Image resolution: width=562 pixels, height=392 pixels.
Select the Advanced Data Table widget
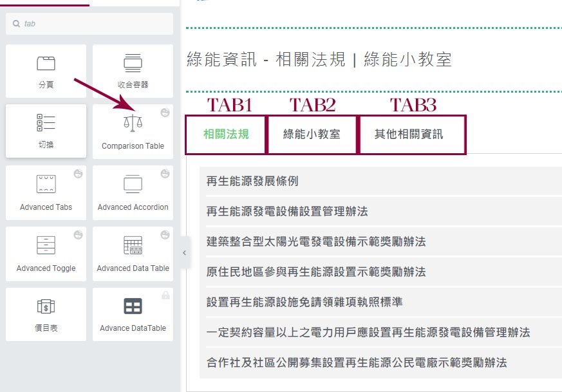(x=133, y=254)
